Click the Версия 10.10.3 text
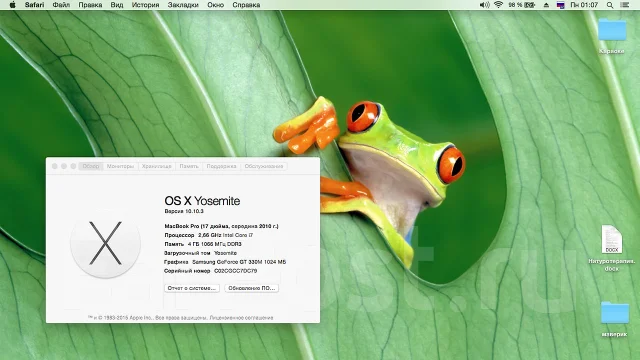The height and width of the screenshot is (360, 640). coord(184,211)
